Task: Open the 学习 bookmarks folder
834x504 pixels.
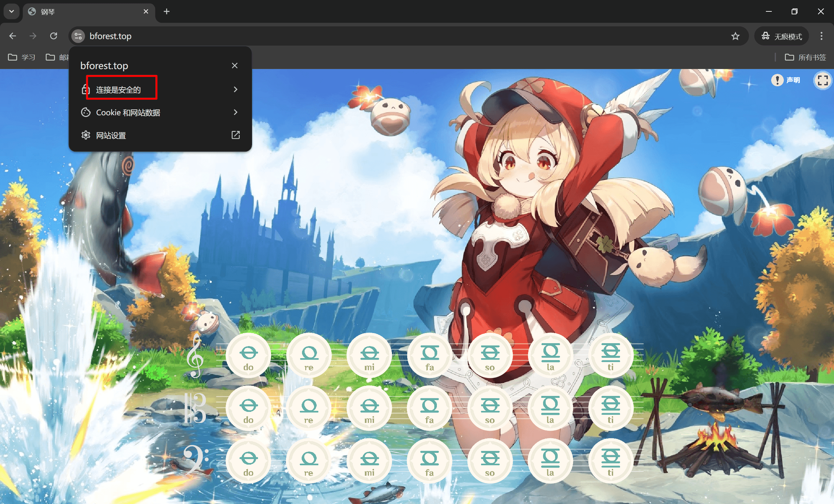Action: point(22,57)
